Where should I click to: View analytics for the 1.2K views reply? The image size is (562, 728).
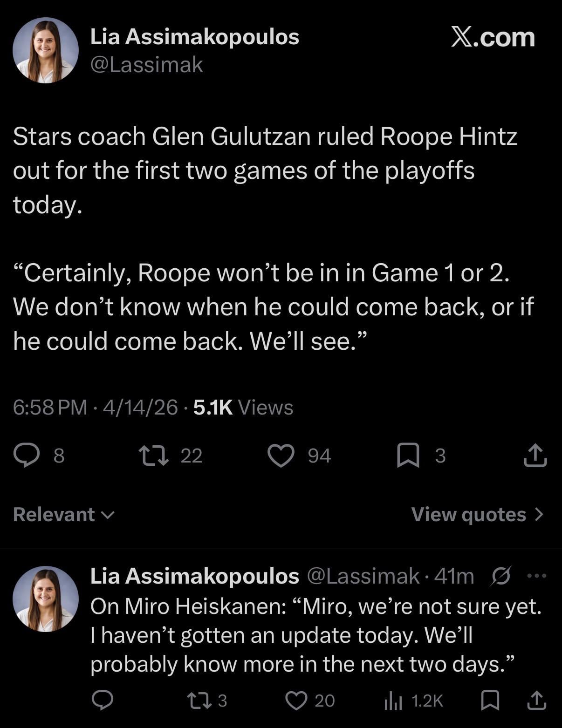pos(393,700)
